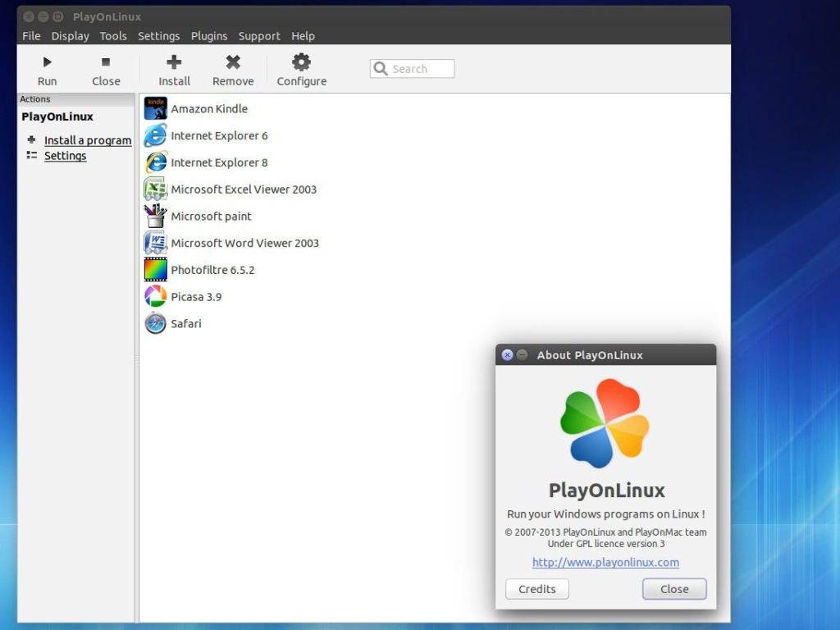The width and height of the screenshot is (840, 630).
Task: Open the playonlinux.com website link
Action: click(x=605, y=562)
